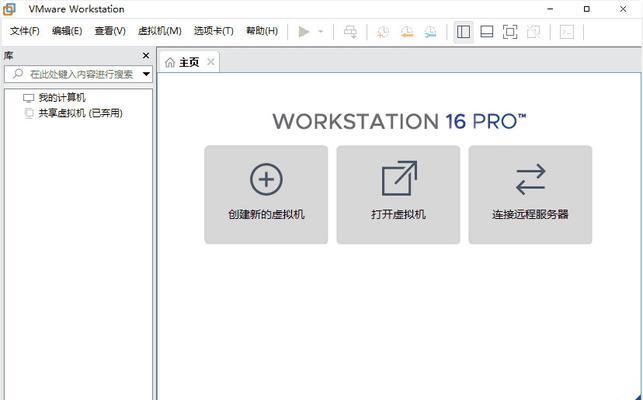Open the 虚拟机(M) menu
Screen dimensions: 643x400
(160, 31)
